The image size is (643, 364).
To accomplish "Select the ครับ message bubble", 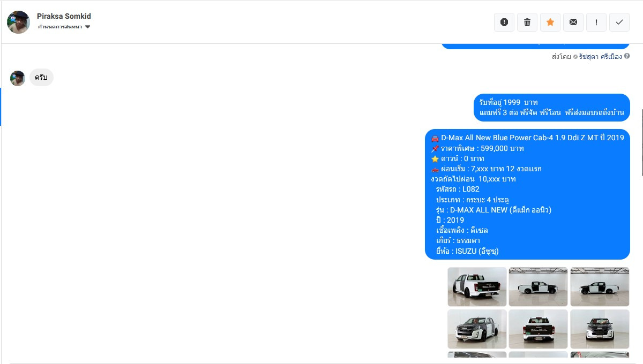I will click(x=41, y=78).
